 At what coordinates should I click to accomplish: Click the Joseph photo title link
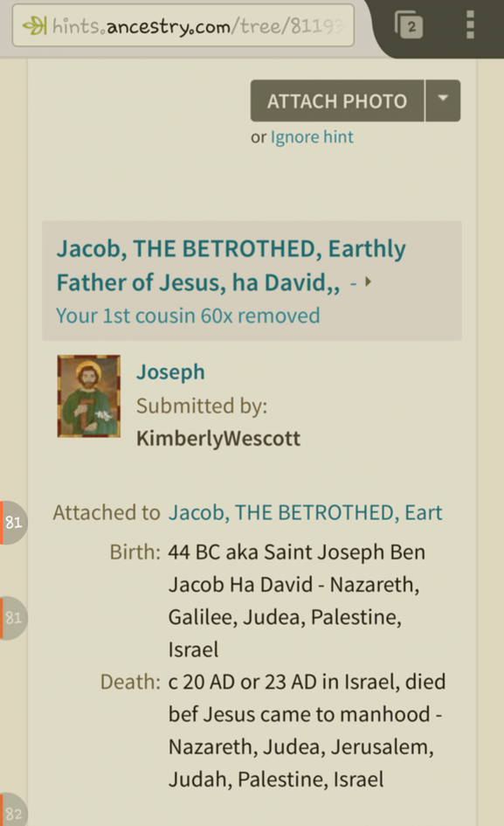[x=170, y=371]
